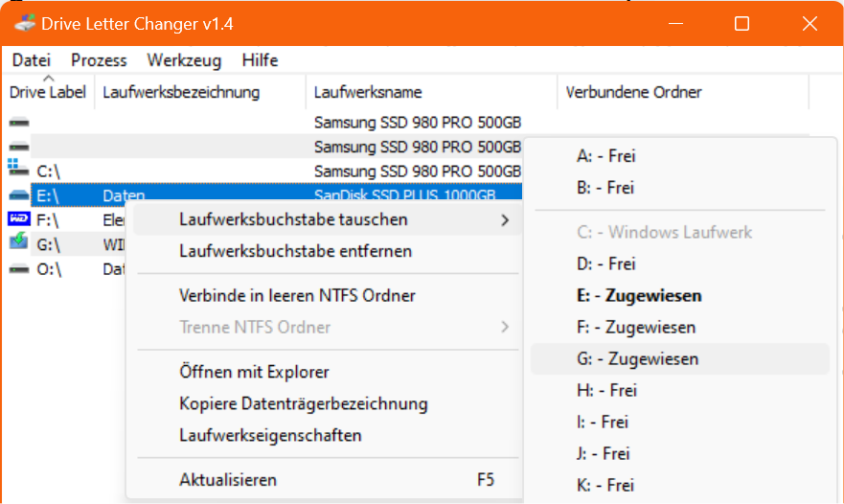Open the Datei menu
This screenshot has width=844, height=504.
[x=32, y=60]
